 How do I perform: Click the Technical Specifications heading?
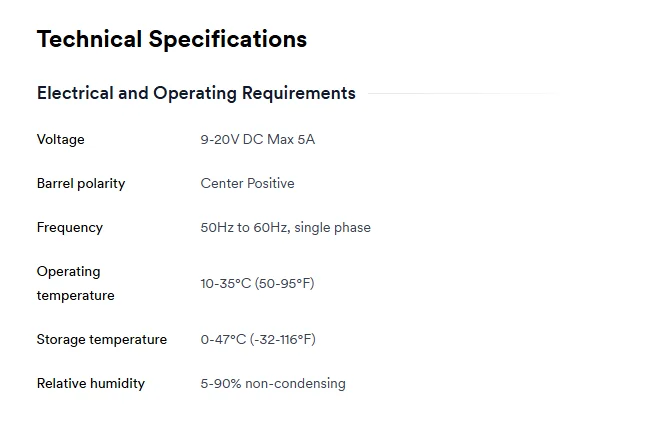point(171,40)
